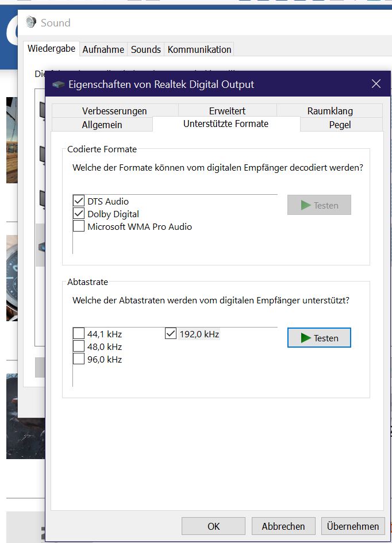
Task: Open Kommunikation tab in Sound window
Action: (199, 49)
